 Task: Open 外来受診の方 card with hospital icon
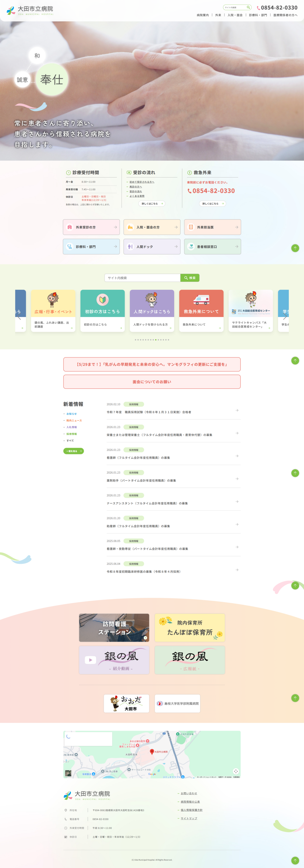91,227
